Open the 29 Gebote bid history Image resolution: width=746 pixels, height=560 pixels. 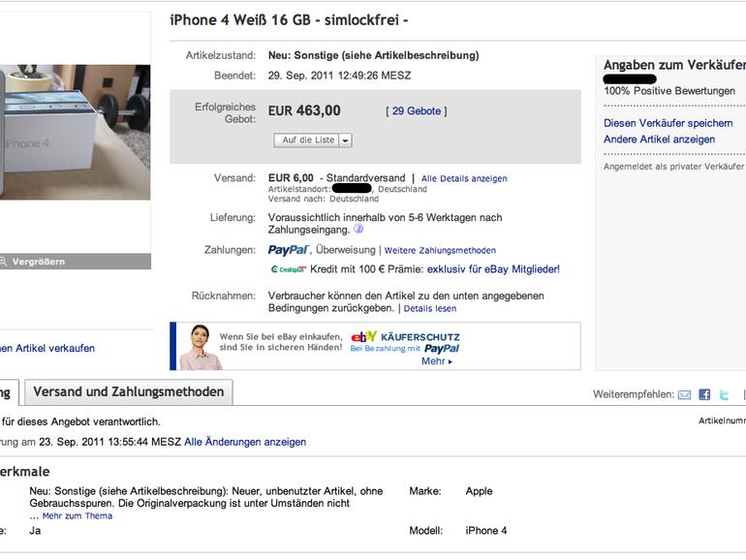417,111
